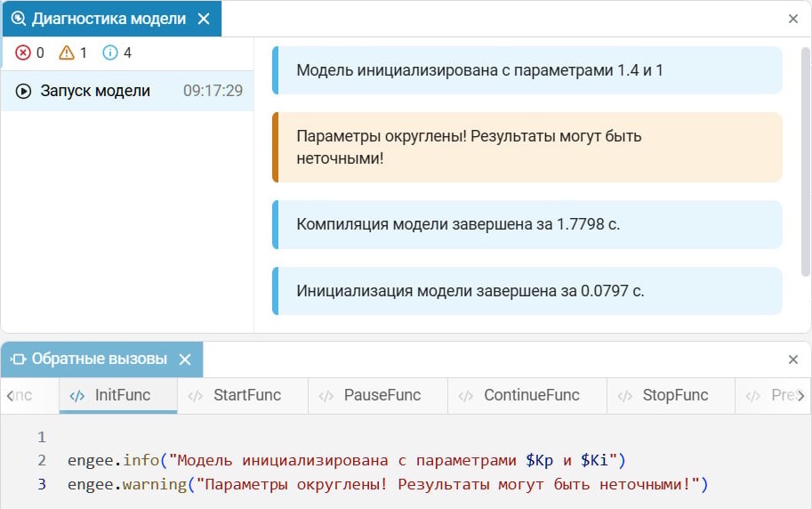Toggle the warnings filter showing 1
The width and height of the screenshot is (812, 509).
pos(73,53)
